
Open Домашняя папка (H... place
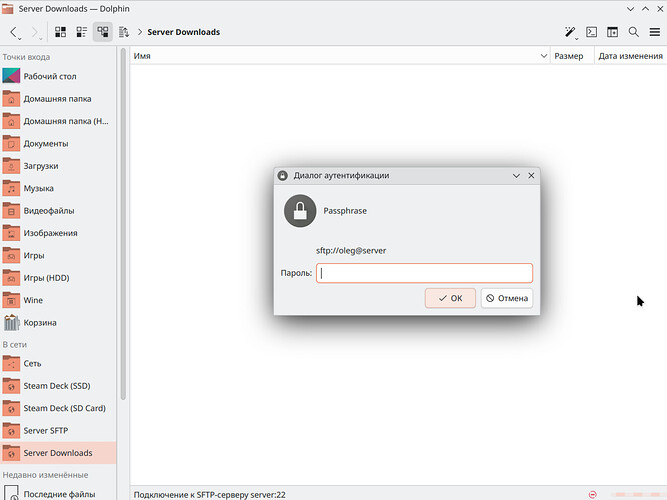pyautogui.click(x=58, y=121)
